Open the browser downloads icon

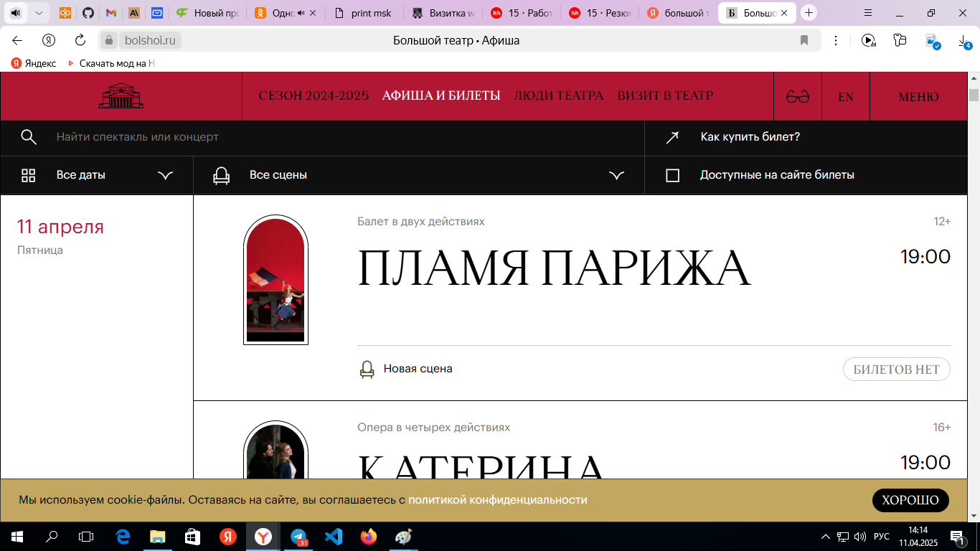(x=965, y=41)
